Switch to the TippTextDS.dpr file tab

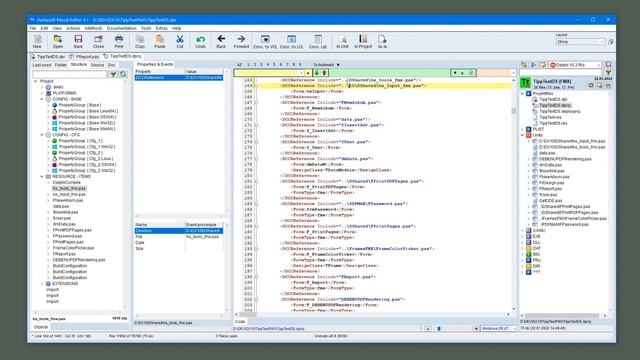[x=48, y=56]
